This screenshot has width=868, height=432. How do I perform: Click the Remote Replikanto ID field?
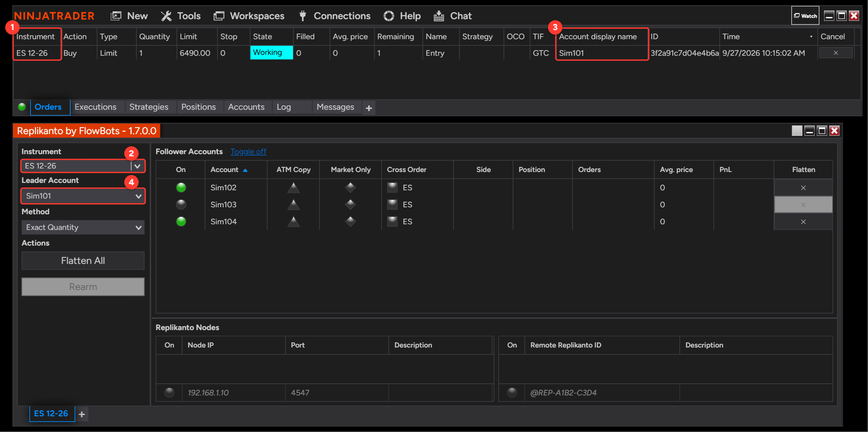point(602,393)
